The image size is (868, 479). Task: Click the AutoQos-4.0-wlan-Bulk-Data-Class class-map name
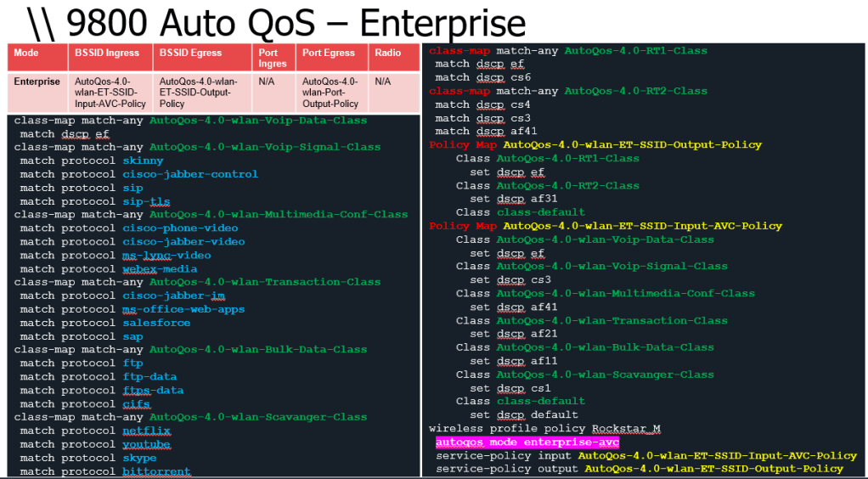[x=258, y=349]
